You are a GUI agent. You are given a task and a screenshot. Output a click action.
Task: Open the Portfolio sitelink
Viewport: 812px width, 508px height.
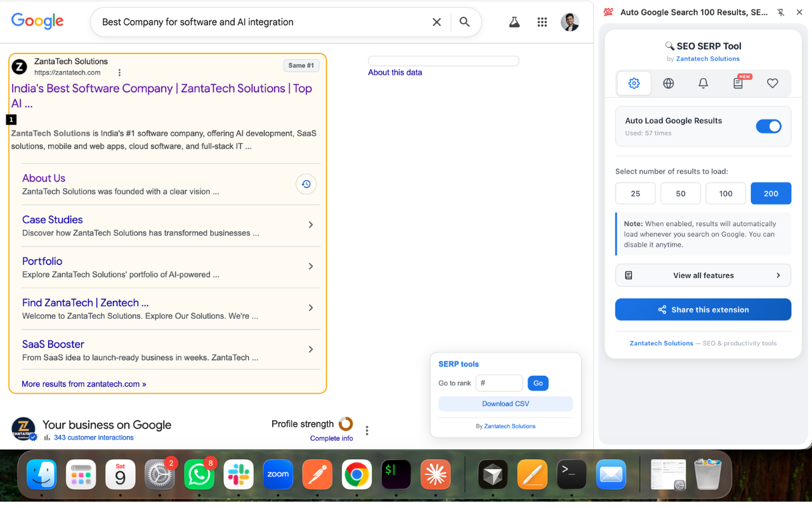[43, 261]
